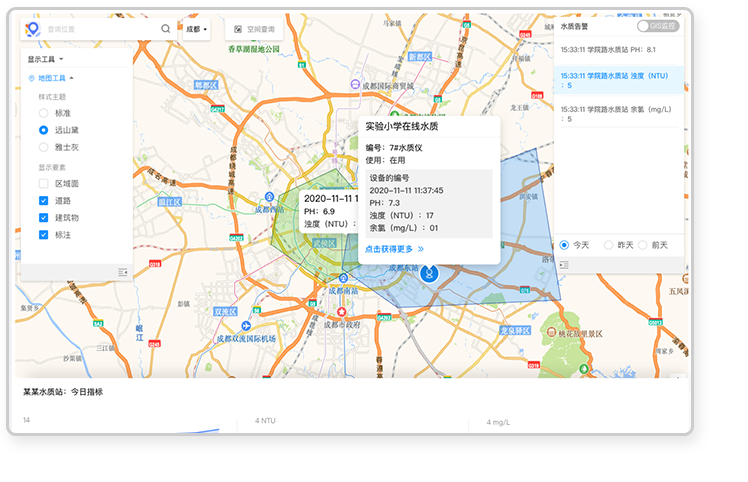748x482 pixels.
Task: Click the 空间查询 button
Action: [254, 29]
